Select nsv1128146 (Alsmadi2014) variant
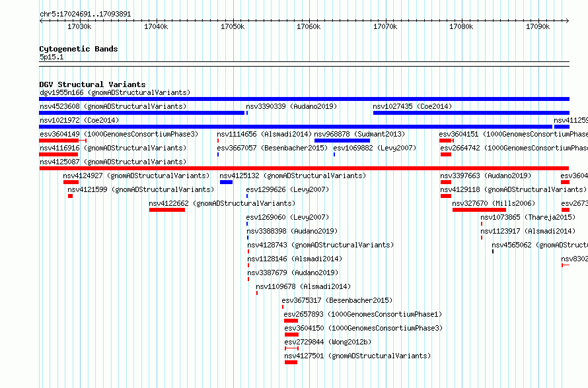Screen dimensions: 588x388 295,259
